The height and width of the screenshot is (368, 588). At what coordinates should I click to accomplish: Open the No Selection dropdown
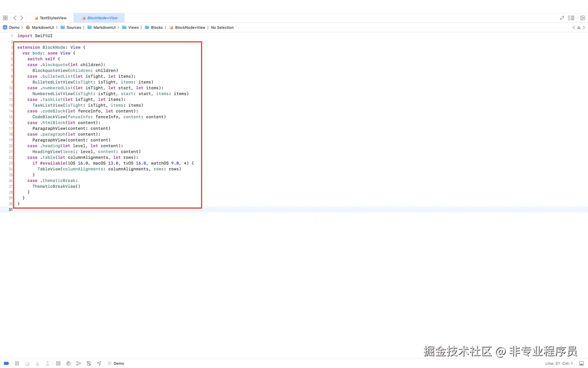click(x=222, y=27)
